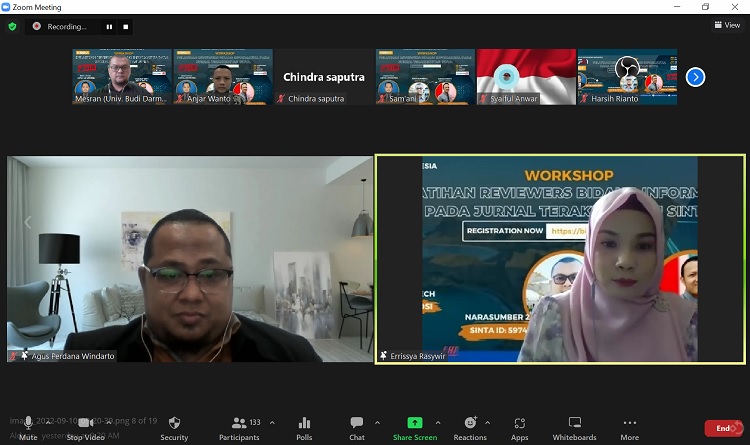
Task: Click Zoom Meeting app icon in title bar
Action: coord(6,7)
